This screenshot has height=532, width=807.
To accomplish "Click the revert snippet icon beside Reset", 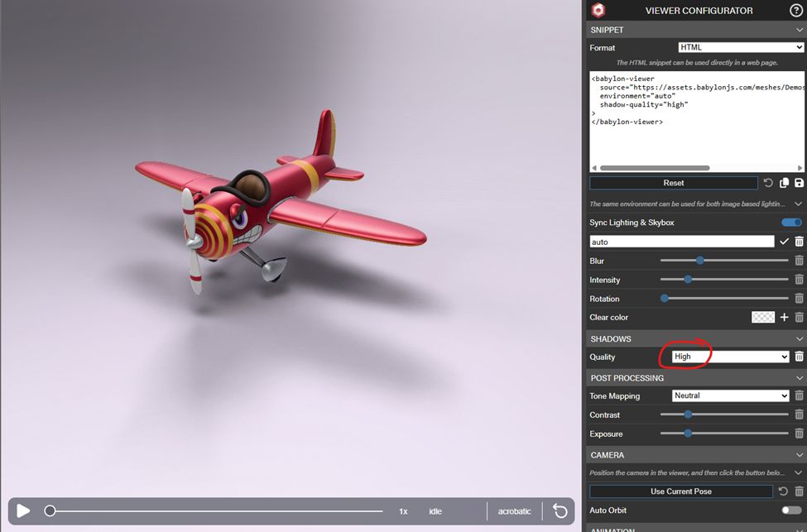I will click(768, 183).
